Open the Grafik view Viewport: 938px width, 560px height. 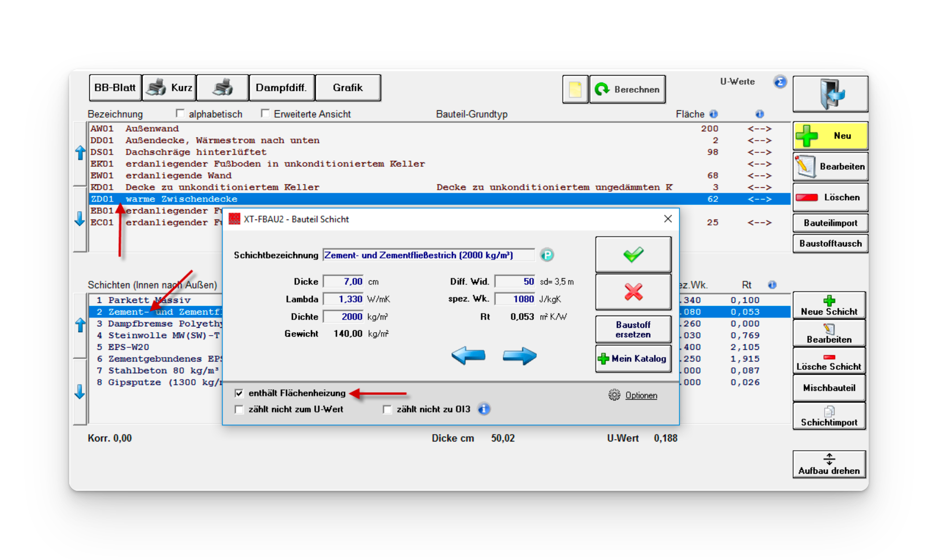[x=347, y=88]
